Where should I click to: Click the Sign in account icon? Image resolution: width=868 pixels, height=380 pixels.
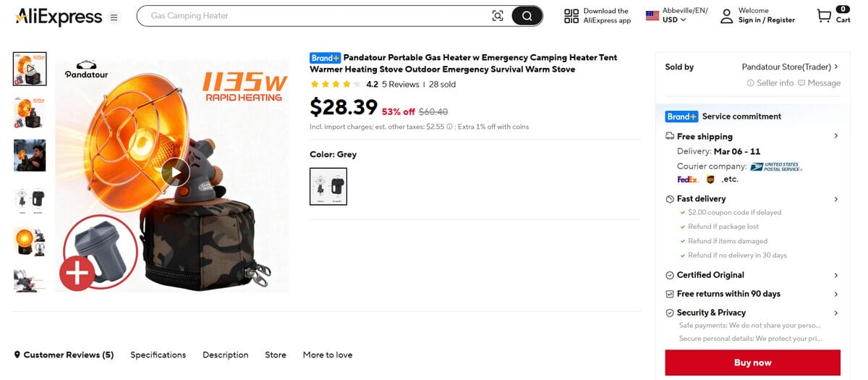tap(726, 16)
